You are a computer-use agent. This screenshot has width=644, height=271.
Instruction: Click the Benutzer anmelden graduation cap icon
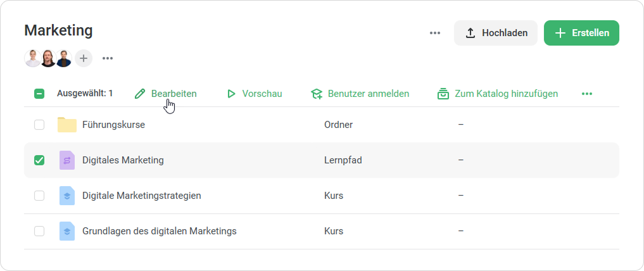click(317, 94)
